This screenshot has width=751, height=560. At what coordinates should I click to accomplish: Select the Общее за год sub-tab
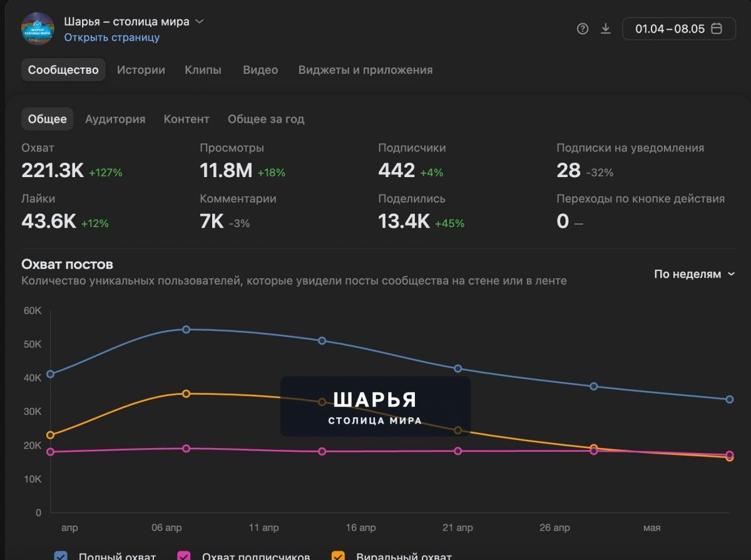pyautogui.click(x=266, y=119)
